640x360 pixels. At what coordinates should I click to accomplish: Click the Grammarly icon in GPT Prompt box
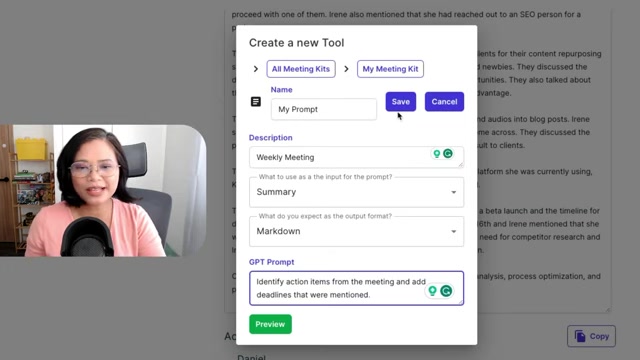tap(446, 291)
